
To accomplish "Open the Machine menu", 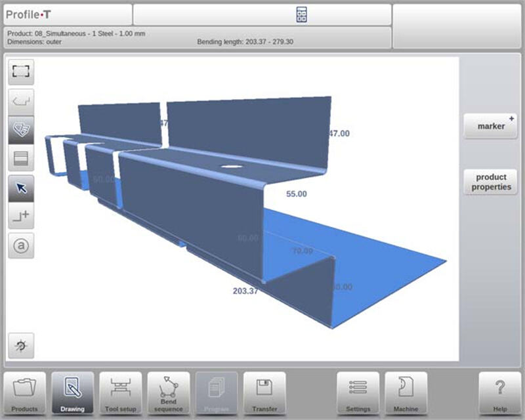I will tap(406, 392).
